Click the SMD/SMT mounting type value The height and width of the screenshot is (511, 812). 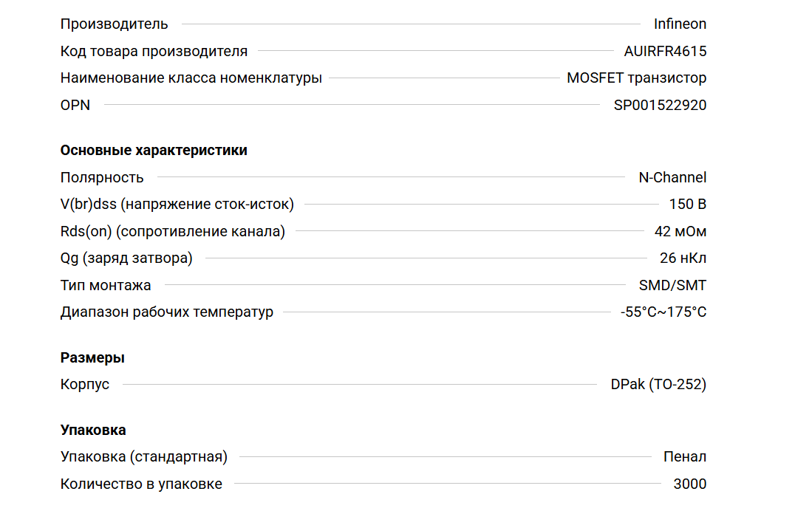click(672, 285)
